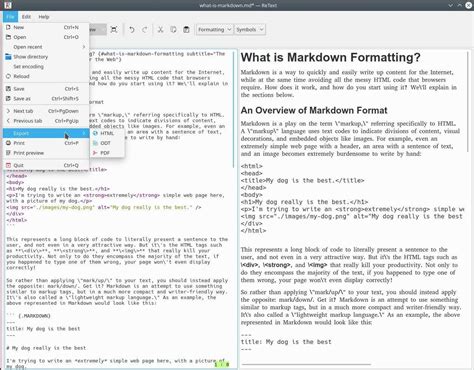The height and width of the screenshot is (370, 474).
Task: Click the editor pane vertical scrollbar
Action: click(234, 110)
